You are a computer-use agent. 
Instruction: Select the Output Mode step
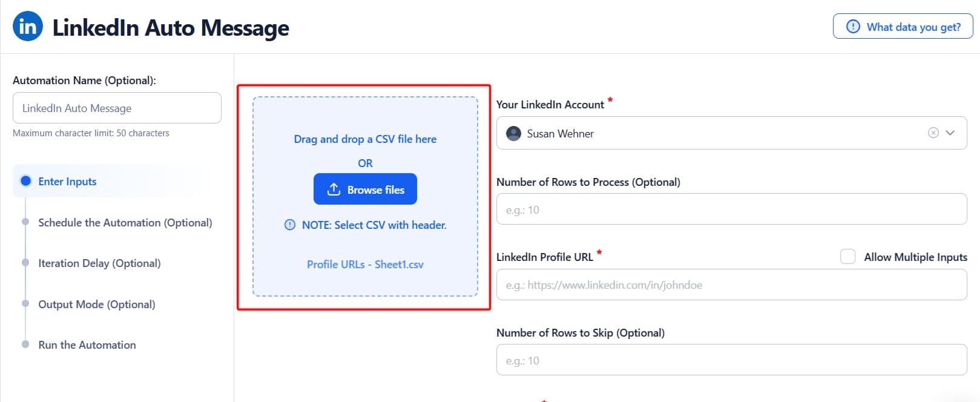pyautogui.click(x=96, y=305)
